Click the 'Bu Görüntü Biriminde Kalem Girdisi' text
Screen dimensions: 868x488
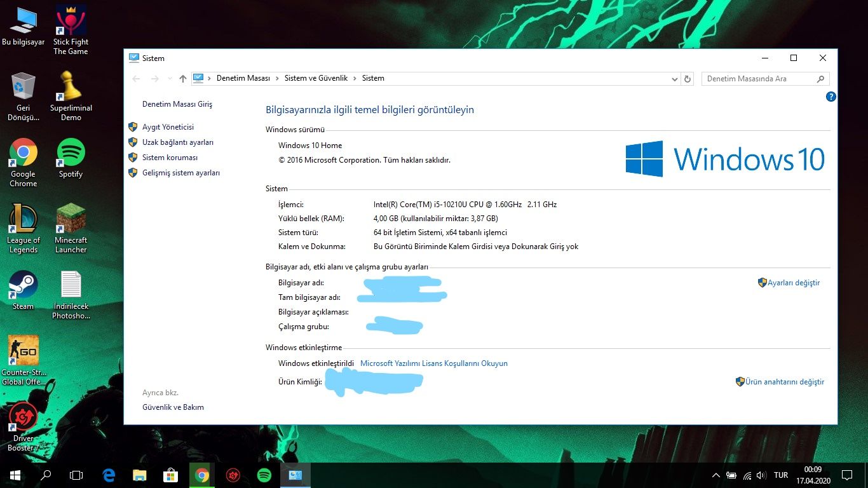[476, 247]
